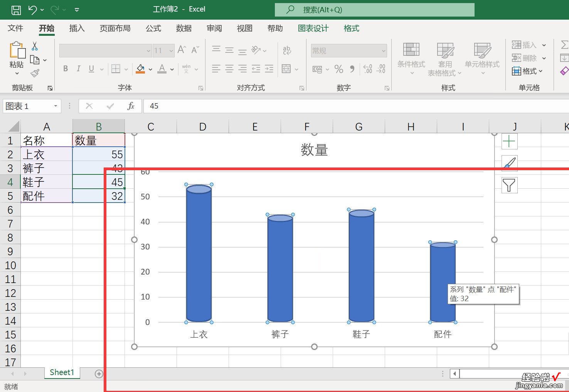Screen dimensions: 569x392
Task: Click the Merge and Center icon
Action: coord(286,69)
